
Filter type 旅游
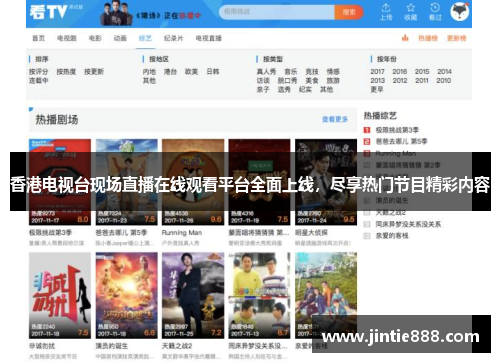coord(333,81)
